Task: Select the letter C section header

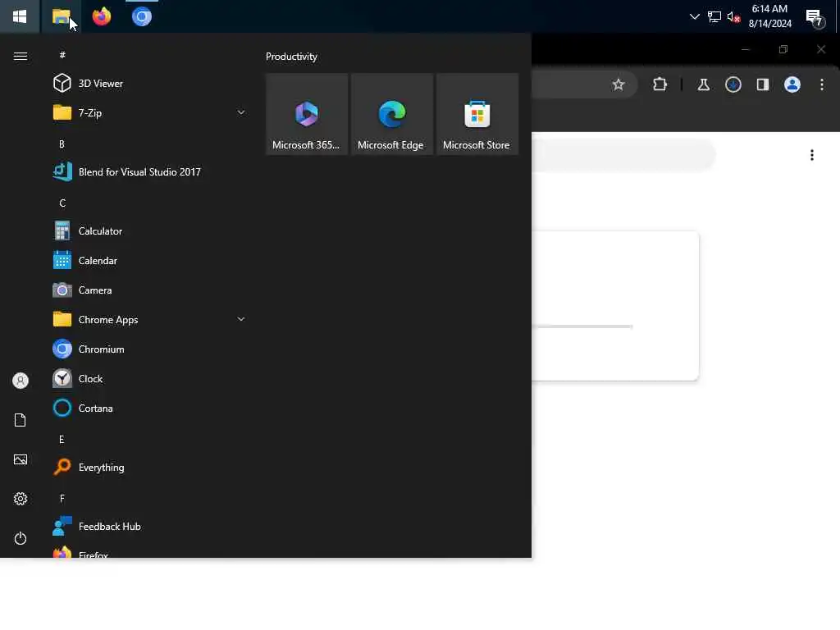Action: click(x=62, y=203)
